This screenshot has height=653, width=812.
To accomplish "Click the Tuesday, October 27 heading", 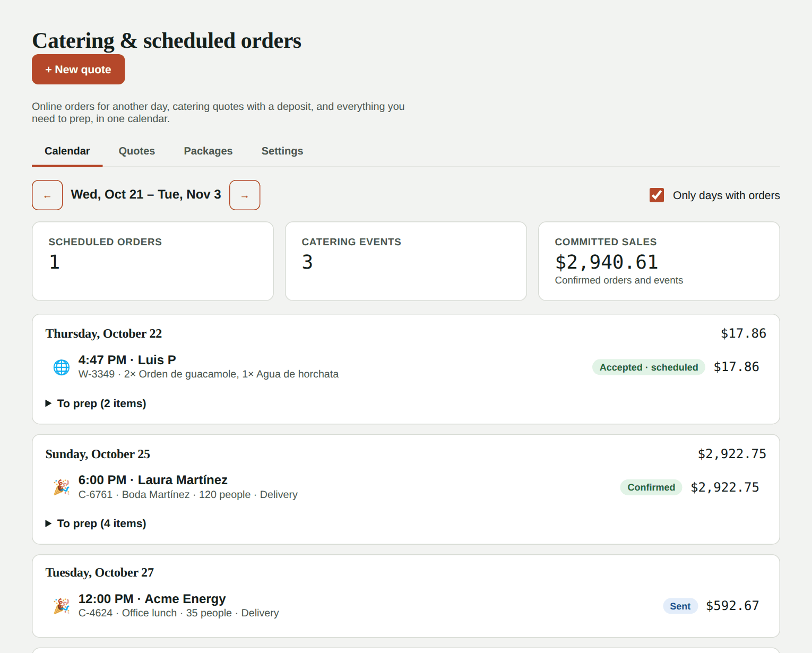I will (100, 572).
